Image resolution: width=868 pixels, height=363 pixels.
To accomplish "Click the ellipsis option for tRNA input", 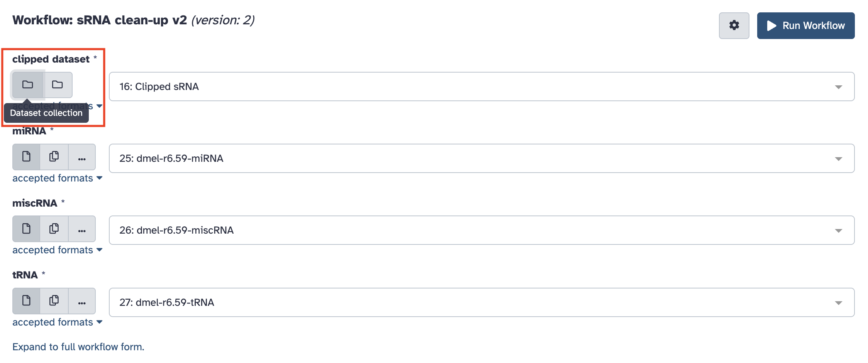I will 82,302.
